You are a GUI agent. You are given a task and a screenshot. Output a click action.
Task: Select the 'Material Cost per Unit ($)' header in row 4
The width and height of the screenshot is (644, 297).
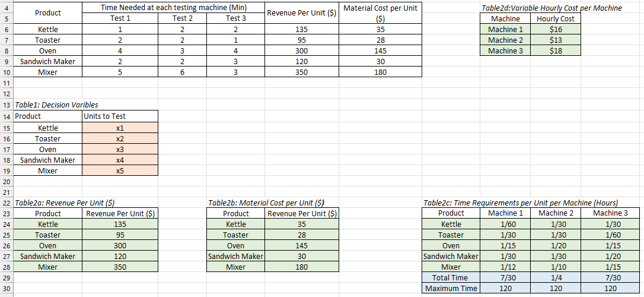380,12
